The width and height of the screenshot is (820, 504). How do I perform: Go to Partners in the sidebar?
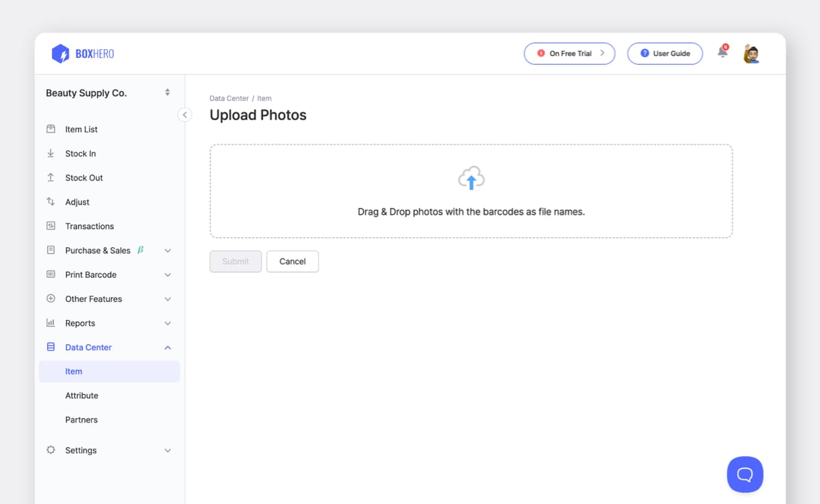[81, 419]
